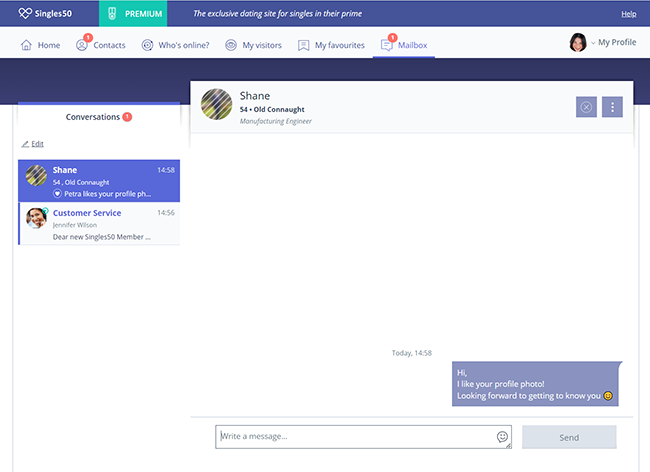Open the My visitors page

click(253, 45)
